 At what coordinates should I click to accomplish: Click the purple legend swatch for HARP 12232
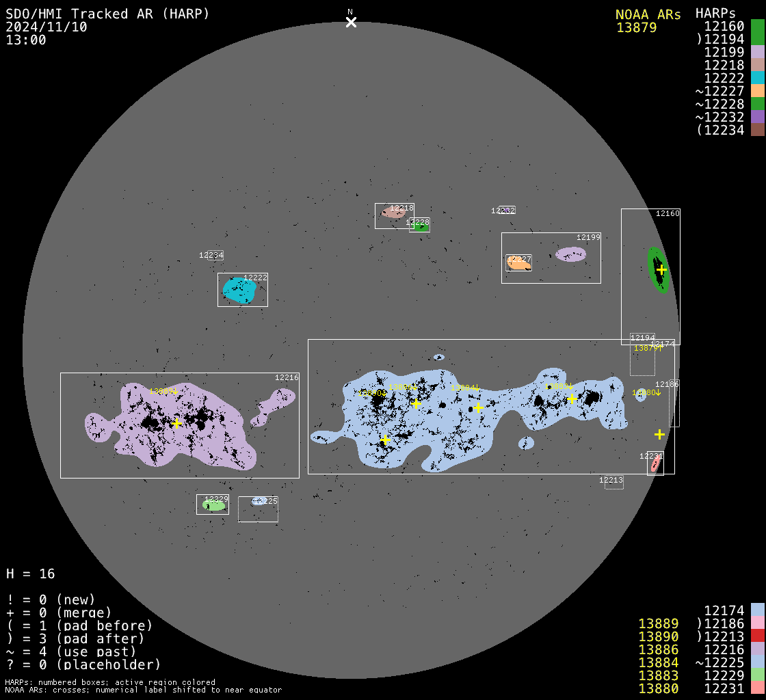click(757, 117)
